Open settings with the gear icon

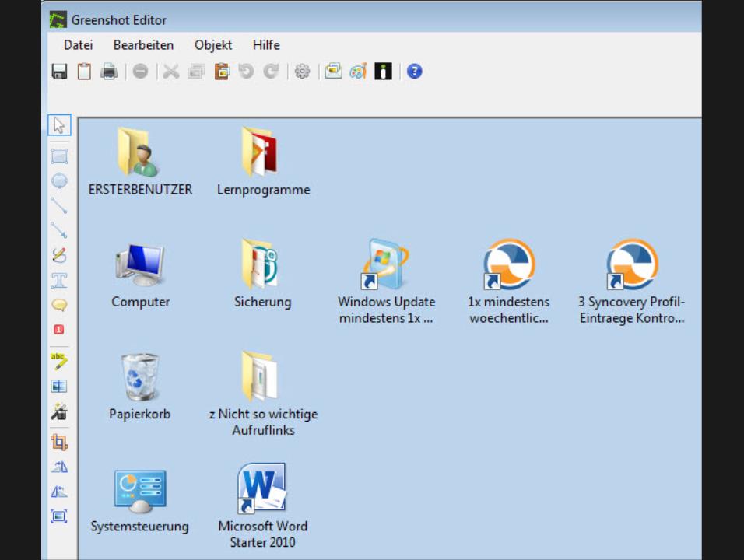tap(302, 72)
